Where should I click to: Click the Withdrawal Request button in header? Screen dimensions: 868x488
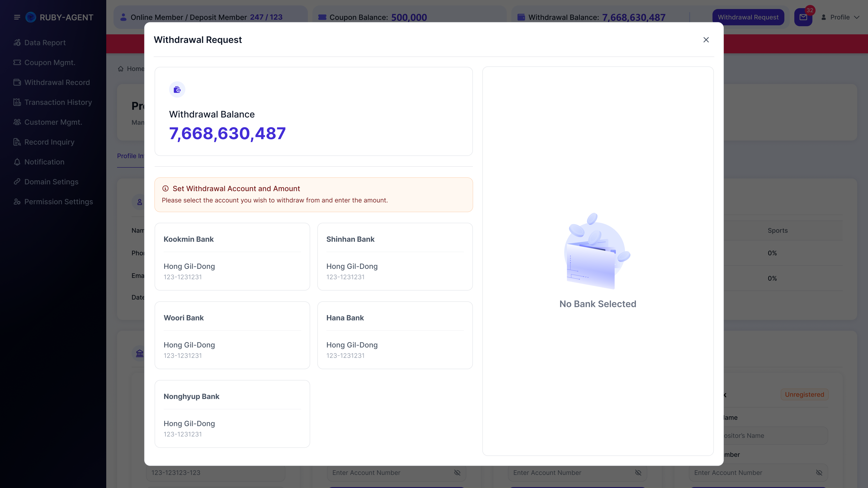(748, 17)
